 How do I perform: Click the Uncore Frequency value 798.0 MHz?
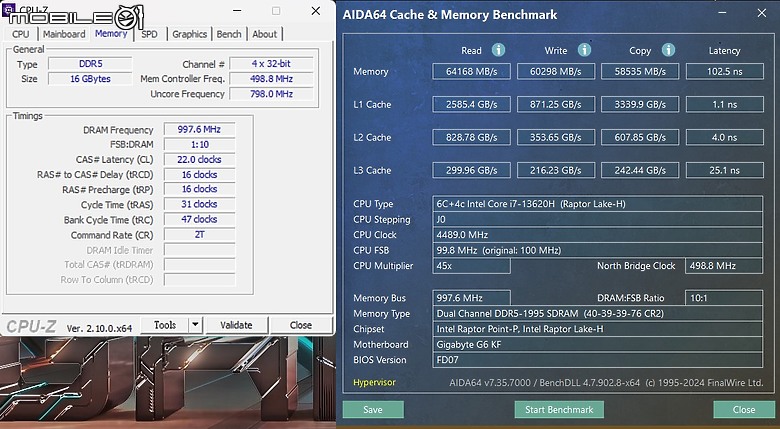(x=271, y=94)
